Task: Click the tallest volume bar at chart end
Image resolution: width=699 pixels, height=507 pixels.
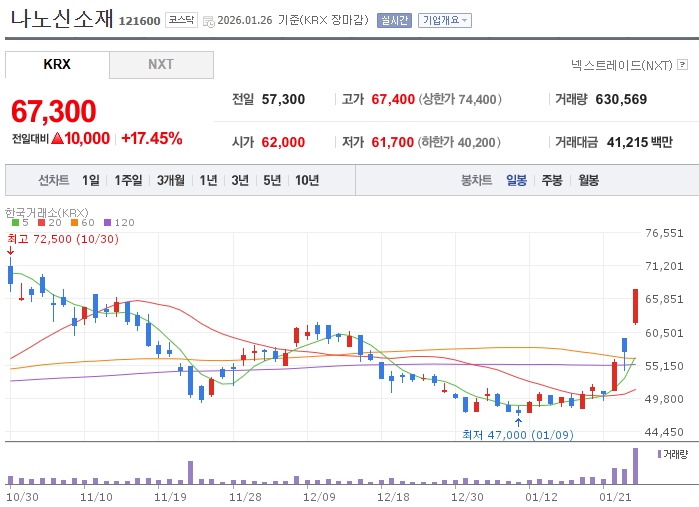Action: (x=635, y=466)
